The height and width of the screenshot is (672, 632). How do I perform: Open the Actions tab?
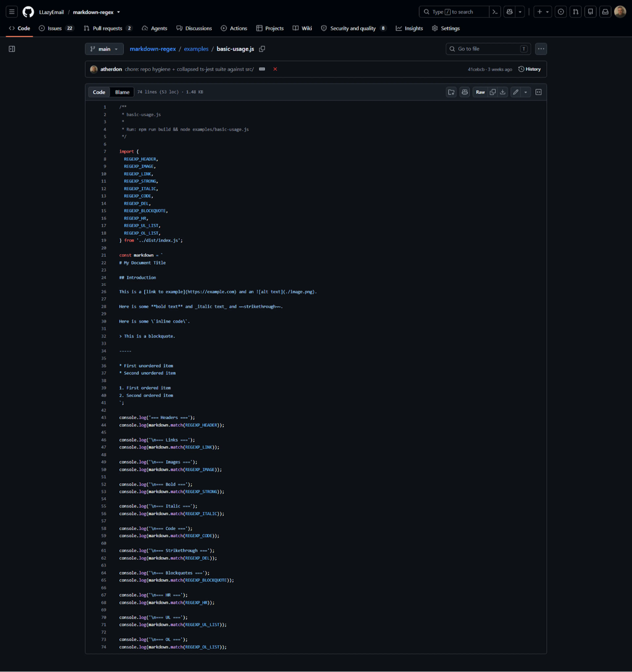pos(234,28)
